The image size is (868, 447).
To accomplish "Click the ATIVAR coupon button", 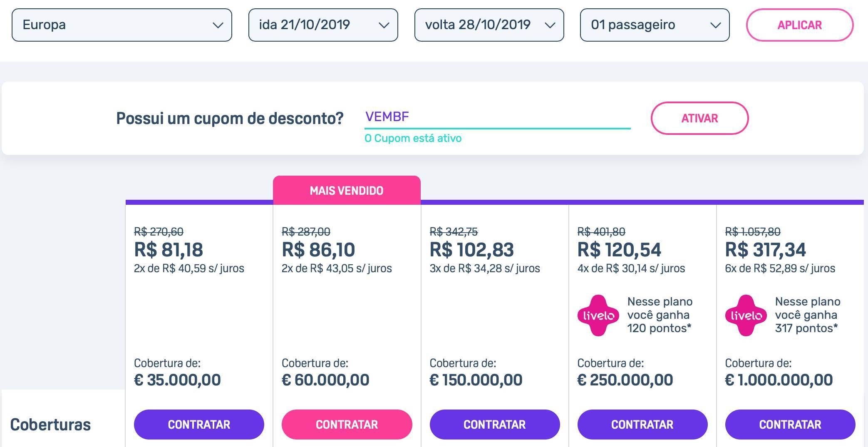I will point(700,118).
